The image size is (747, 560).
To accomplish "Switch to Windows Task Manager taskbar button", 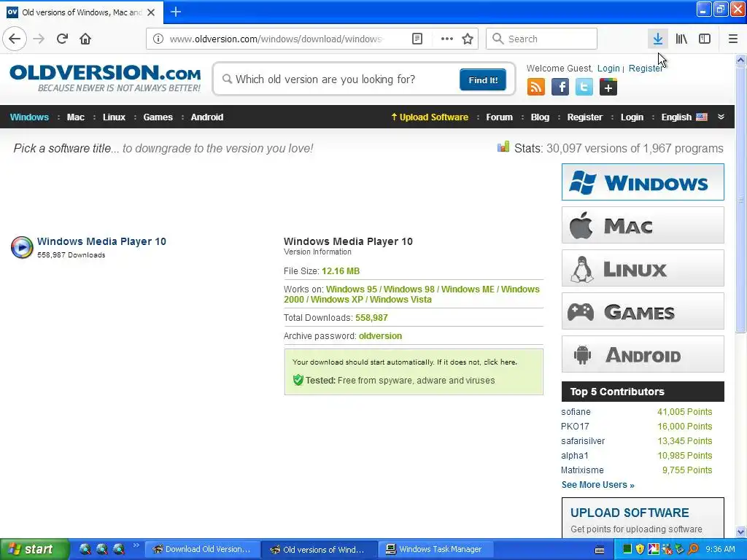I will point(436,550).
